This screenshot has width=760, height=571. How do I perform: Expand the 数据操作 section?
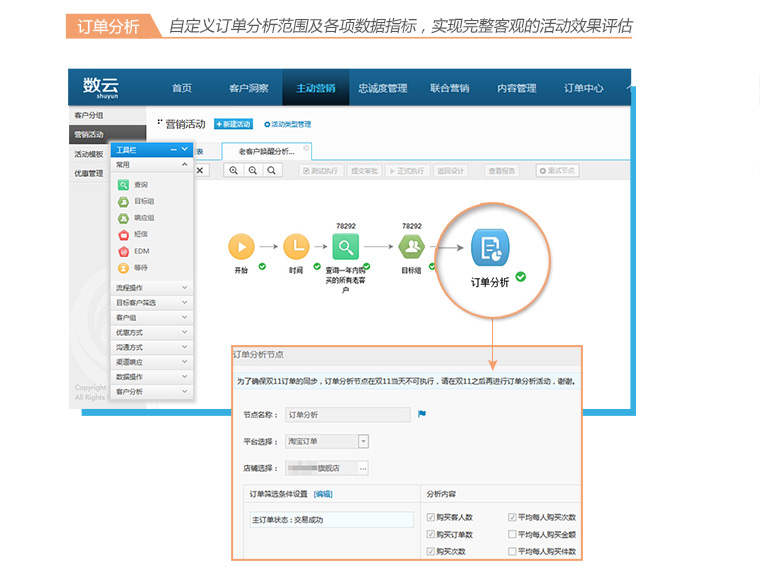point(152,377)
